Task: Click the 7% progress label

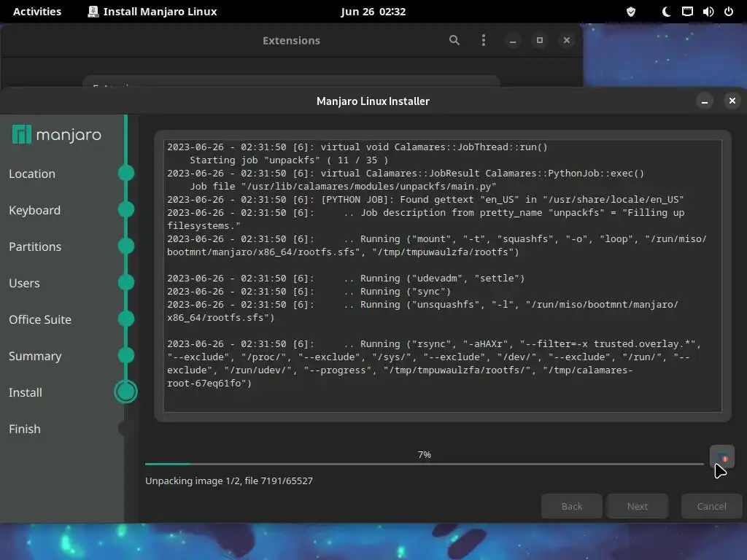Action: click(x=424, y=455)
